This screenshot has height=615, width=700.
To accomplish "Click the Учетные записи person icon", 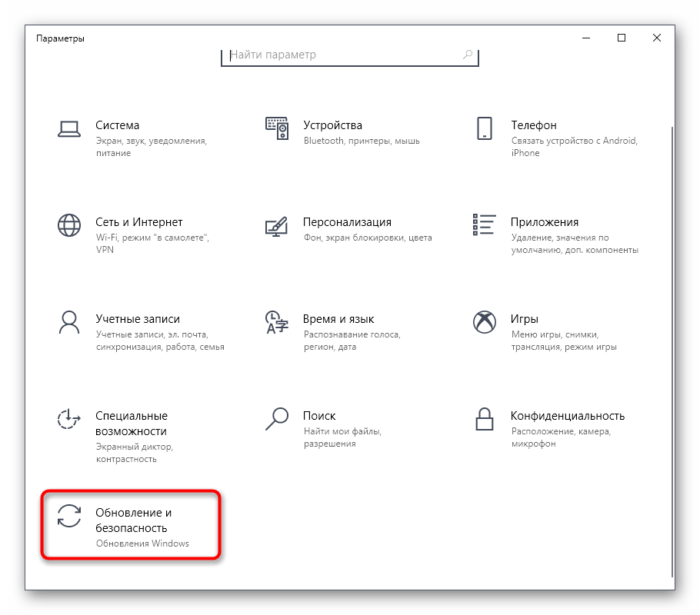I will (69, 322).
